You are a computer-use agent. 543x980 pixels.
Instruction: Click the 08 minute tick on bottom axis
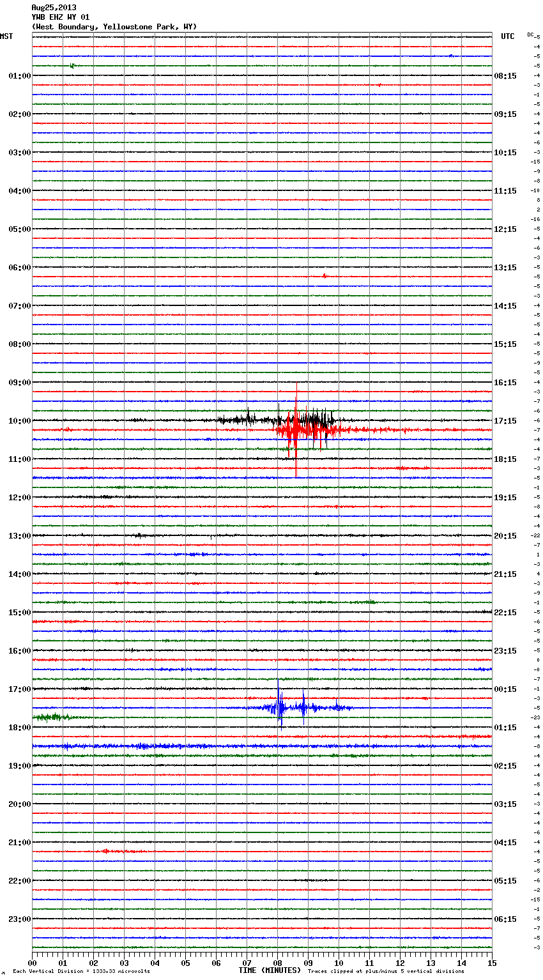click(x=277, y=963)
